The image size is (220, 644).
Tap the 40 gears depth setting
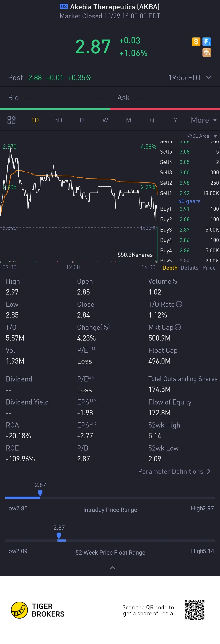(189, 201)
